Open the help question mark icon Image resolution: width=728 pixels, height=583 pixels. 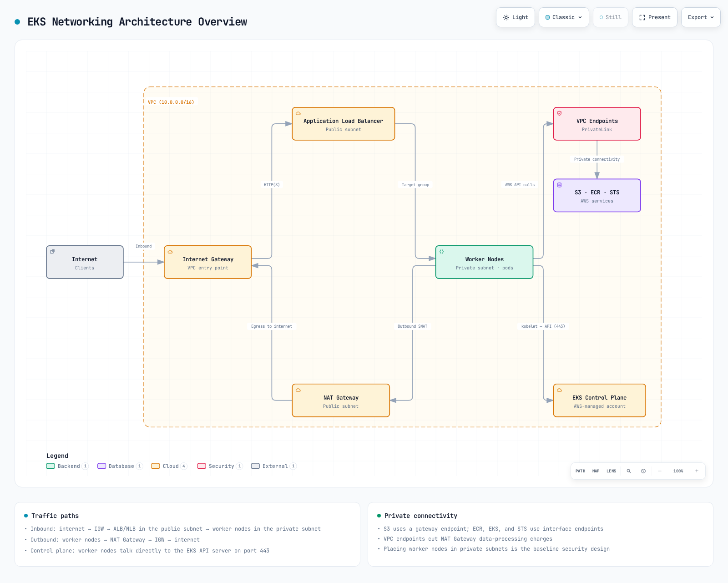643,471
